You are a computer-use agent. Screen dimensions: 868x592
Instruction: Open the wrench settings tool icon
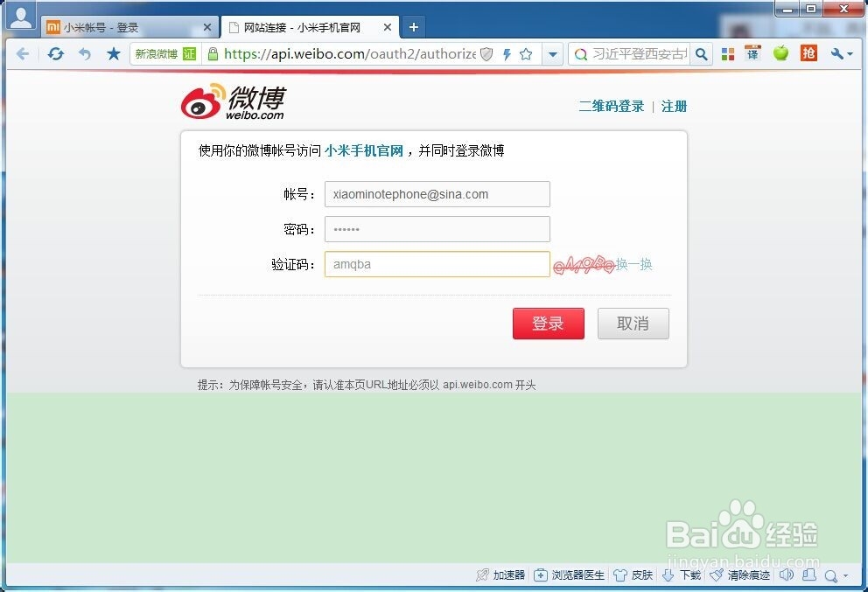(x=838, y=53)
